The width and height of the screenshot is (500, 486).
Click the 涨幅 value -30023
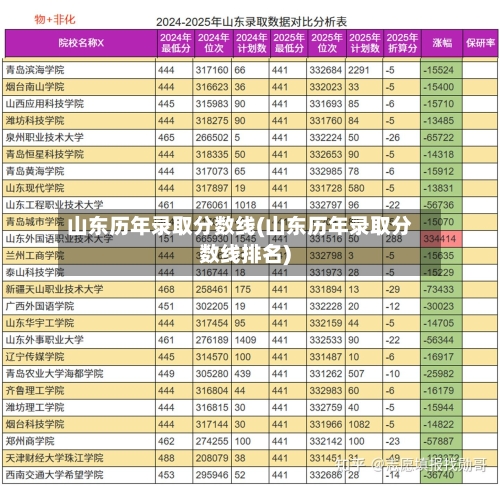click(x=439, y=306)
